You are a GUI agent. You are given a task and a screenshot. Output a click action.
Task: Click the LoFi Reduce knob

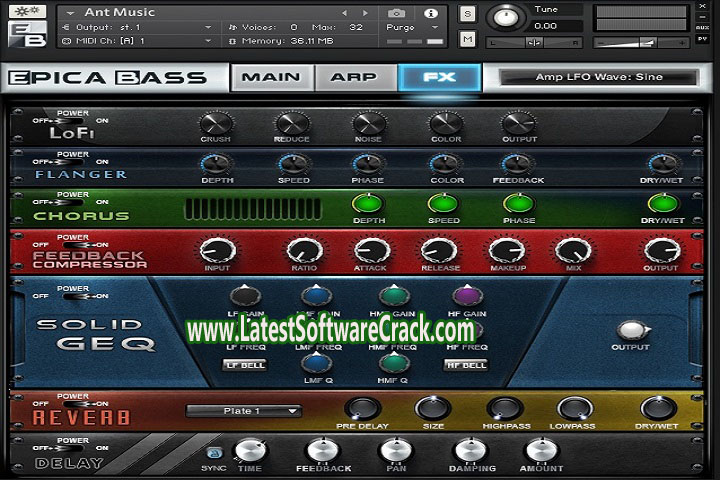pyautogui.click(x=292, y=123)
